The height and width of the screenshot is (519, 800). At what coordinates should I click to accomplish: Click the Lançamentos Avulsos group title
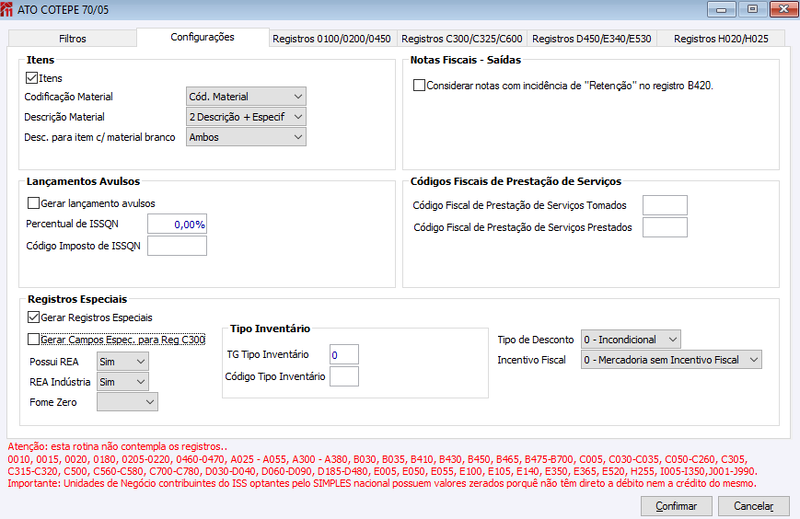pos(83,181)
